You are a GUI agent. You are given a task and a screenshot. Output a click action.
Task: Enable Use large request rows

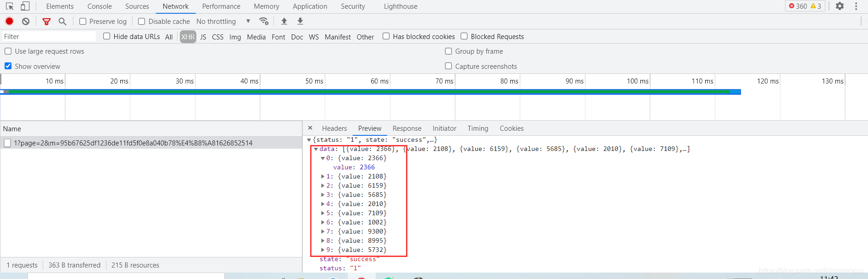pos(8,51)
